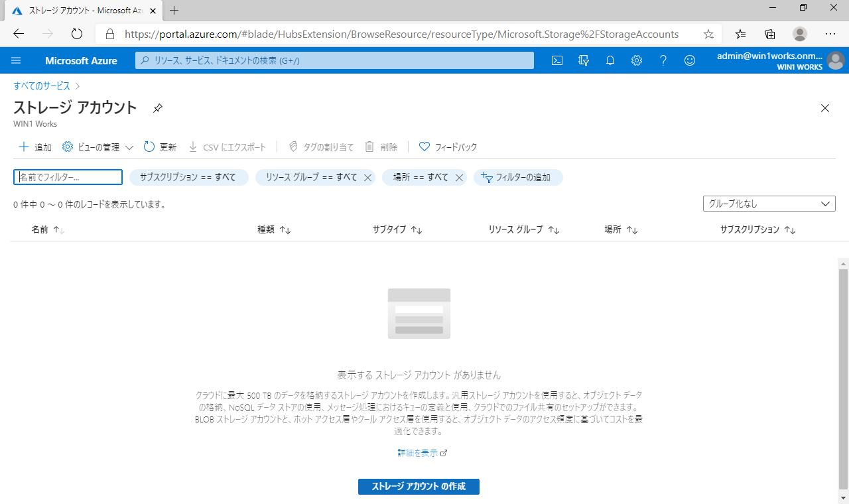Open the feedback smiley icon
Image resolution: width=849 pixels, height=504 pixels.
click(x=690, y=60)
